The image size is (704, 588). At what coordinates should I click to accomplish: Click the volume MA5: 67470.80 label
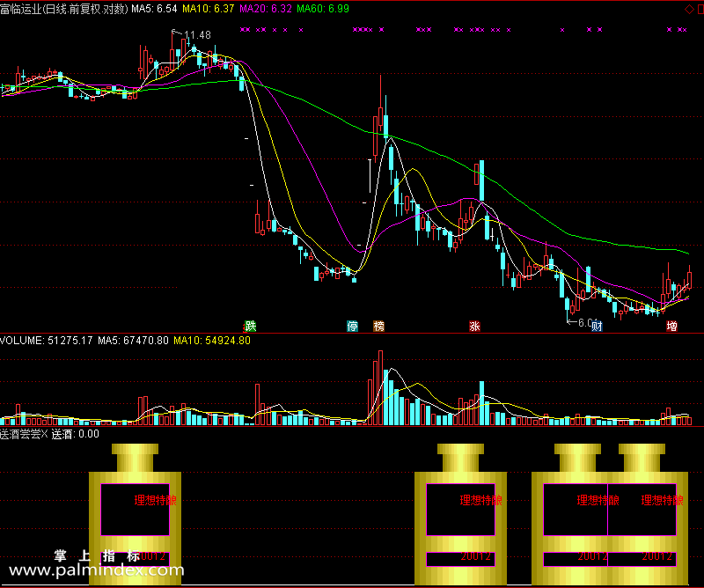[134, 341]
